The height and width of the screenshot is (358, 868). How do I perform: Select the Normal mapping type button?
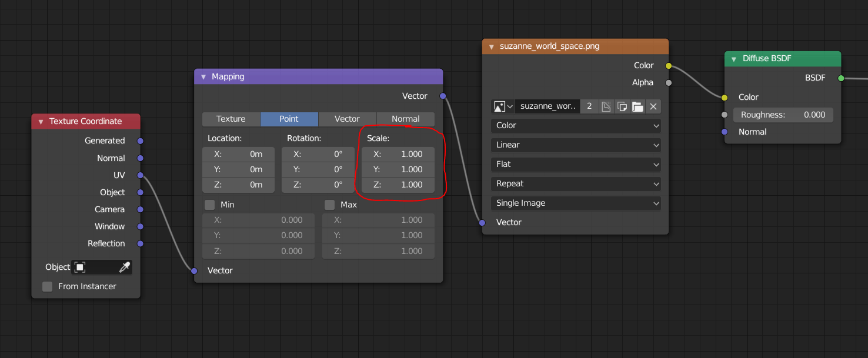[405, 119]
